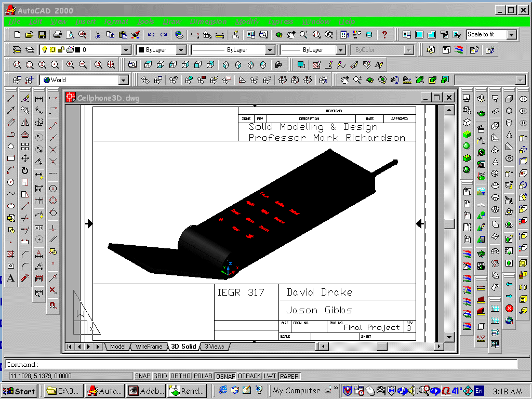
Task: Open the lineweight ByLayer dropdown
Action: click(x=341, y=50)
